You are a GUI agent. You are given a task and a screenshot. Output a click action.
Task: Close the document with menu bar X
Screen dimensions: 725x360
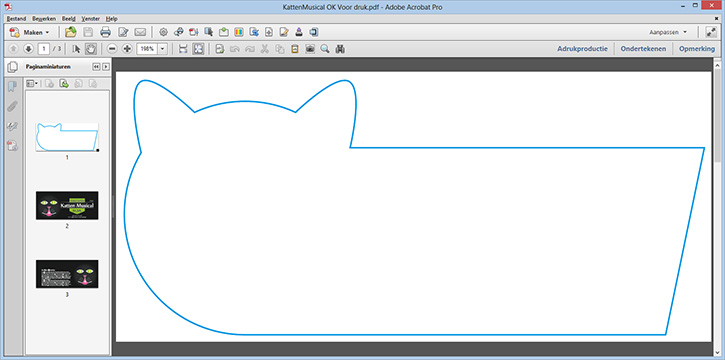click(717, 19)
